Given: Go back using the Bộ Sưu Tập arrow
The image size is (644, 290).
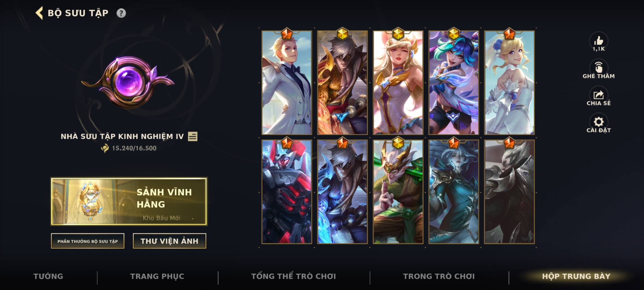Looking at the screenshot, I should click(x=39, y=13).
